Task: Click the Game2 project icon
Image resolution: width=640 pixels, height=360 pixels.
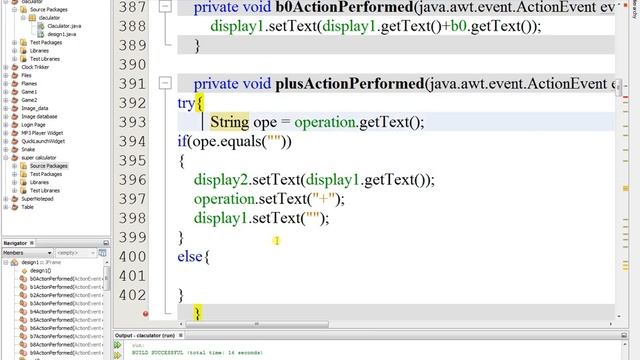Action: coord(15,100)
